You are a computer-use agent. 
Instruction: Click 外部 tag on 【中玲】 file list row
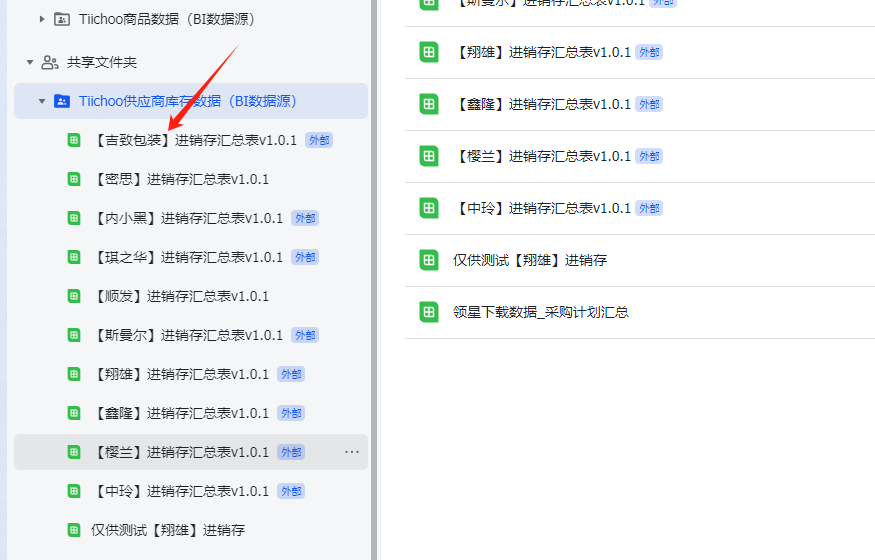[649, 208]
